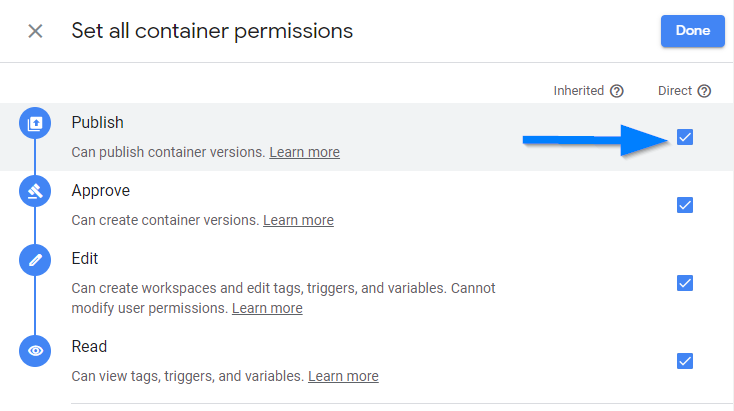Image resolution: width=734 pixels, height=411 pixels.
Task: Select the Edit permission title
Action: [x=85, y=258]
